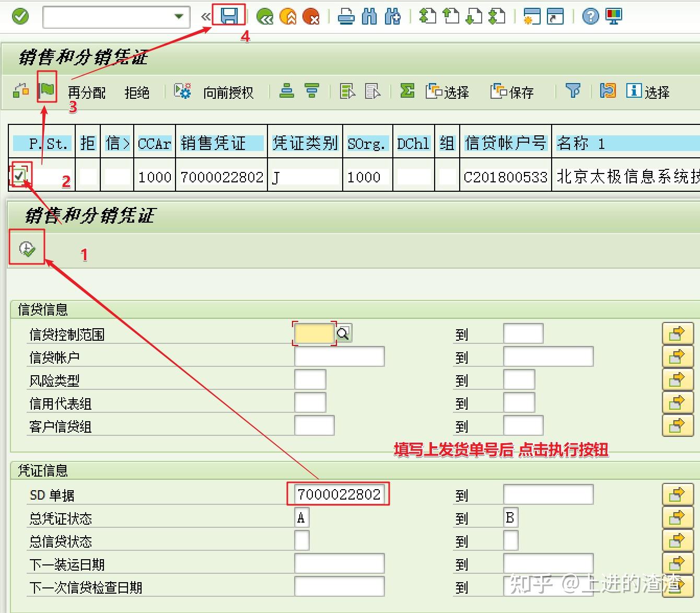Click the red Cancel icon
This screenshot has height=613, width=700.
[x=311, y=16]
